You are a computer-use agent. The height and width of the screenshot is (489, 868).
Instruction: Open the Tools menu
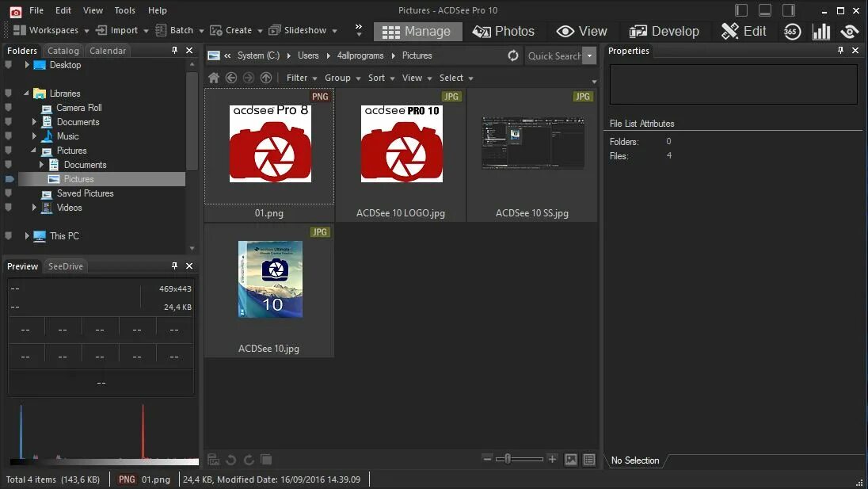pos(124,10)
